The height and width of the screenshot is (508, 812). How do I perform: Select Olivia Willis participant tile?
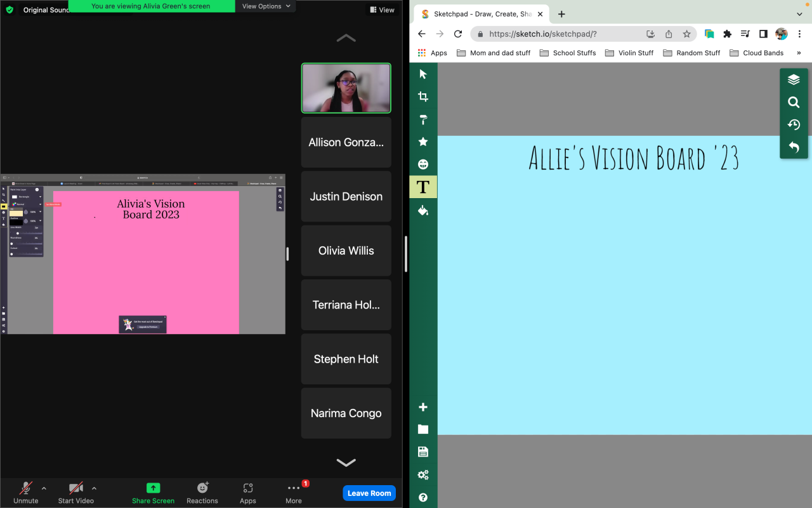346,251
